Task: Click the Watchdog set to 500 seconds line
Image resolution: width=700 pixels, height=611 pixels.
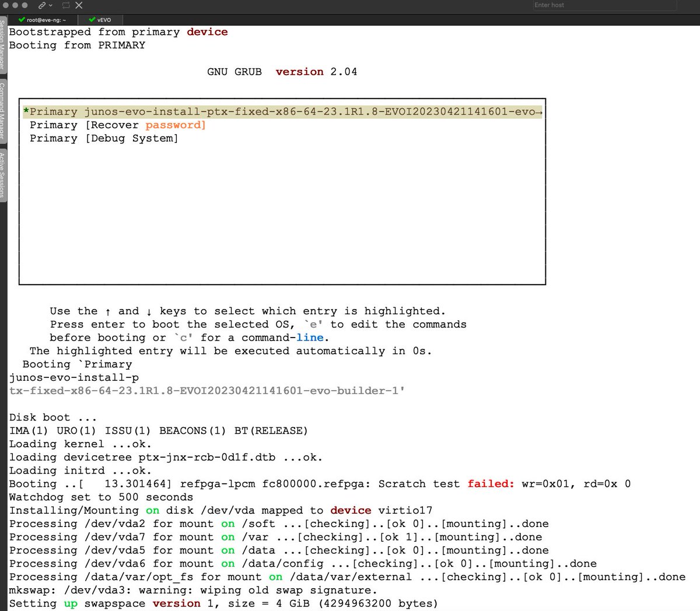Action: (101, 497)
